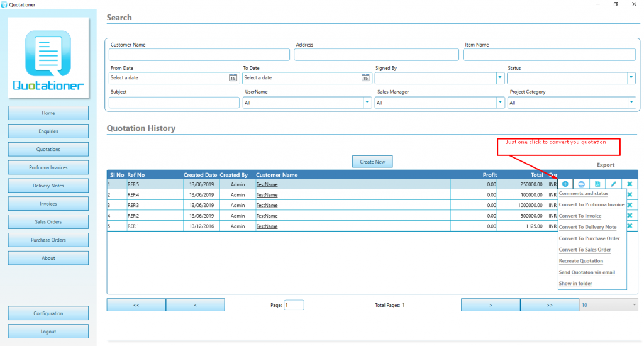Jump to last page with >> button
Screen dimensions: 644x346
tap(550, 305)
